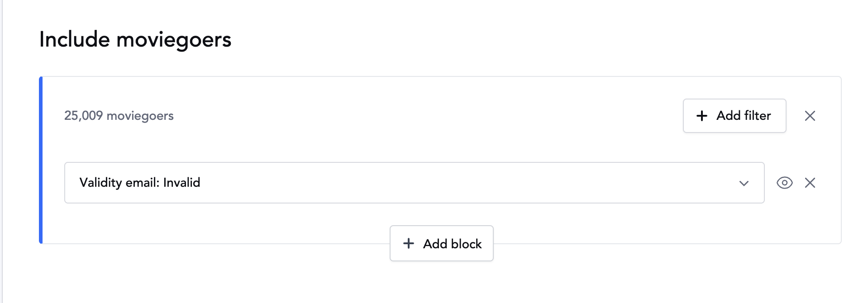The image size is (868, 303).
Task: Click the Add filter label text
Action: coord(744,116)
